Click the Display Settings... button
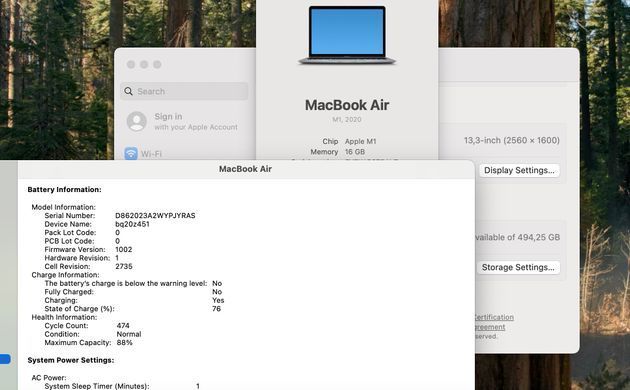The width and height of the screenshot is (630, 390). point(519,170)
